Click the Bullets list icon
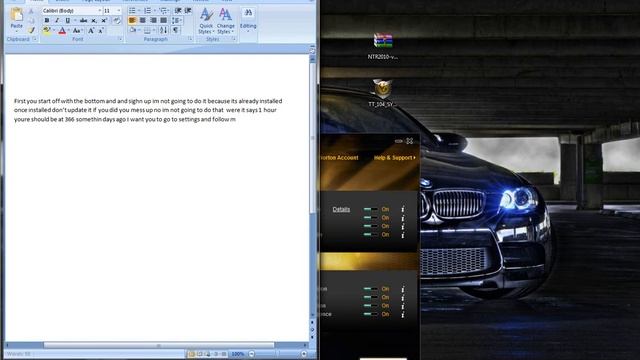 coord(132,11)
